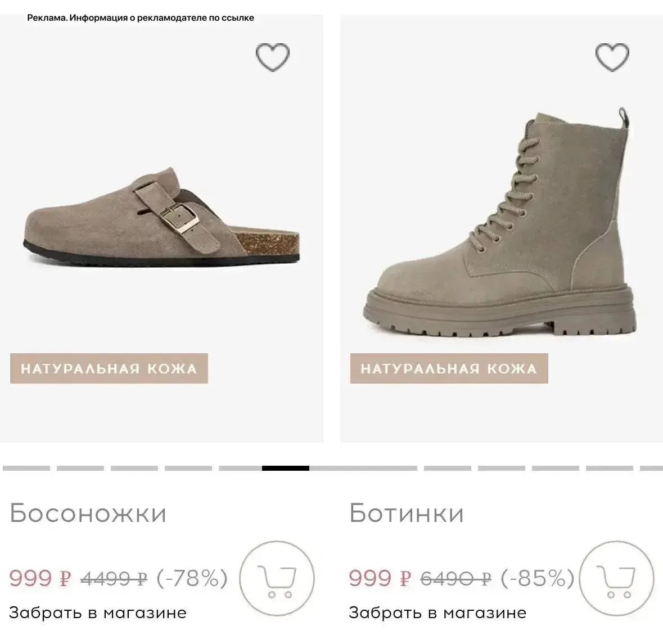Click the 999 ₽ price under Босоножки
The width and height of the screenshot is (663, 644).
point(40,578)
